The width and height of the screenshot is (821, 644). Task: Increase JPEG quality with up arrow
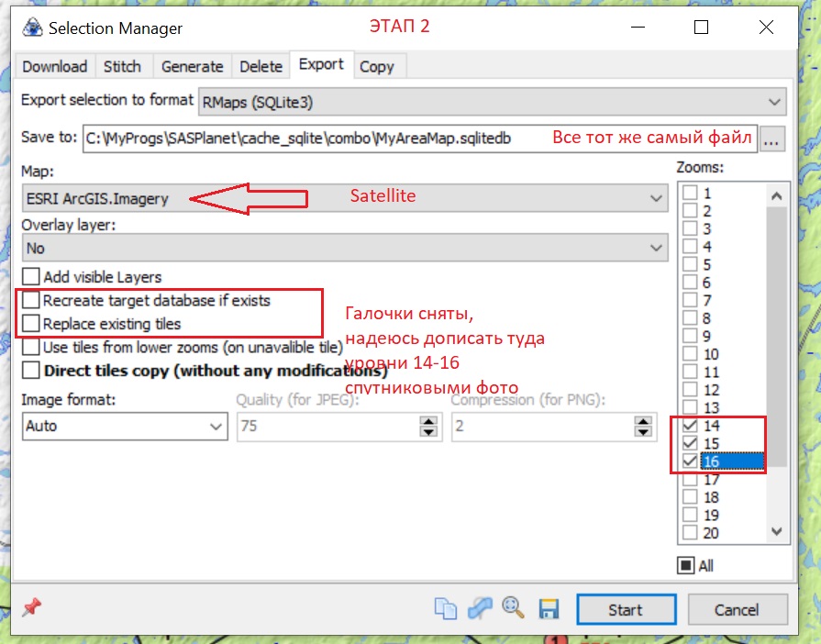428,421
